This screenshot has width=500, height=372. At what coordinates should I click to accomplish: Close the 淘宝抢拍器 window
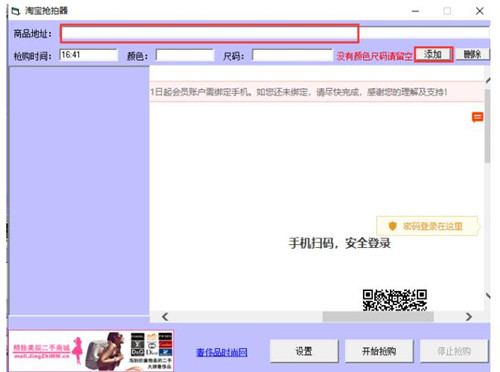click(x=480, y=11)
